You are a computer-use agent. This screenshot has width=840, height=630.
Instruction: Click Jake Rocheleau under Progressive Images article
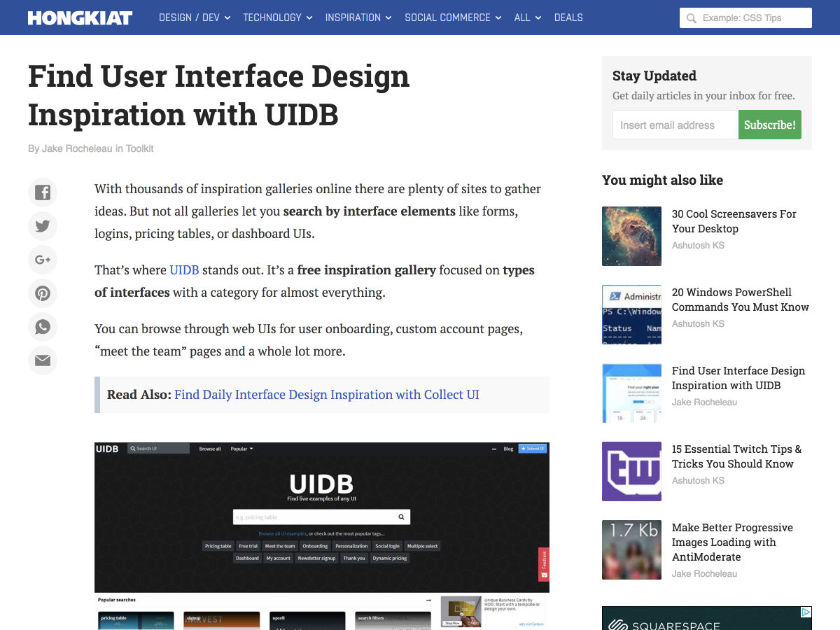click(704, 574)
